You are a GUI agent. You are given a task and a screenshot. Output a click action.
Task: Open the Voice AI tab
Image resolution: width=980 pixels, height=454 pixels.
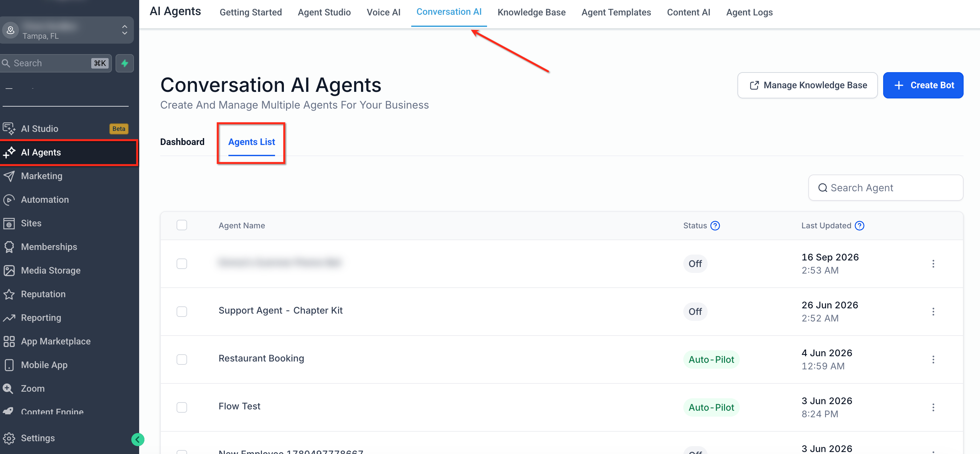click(383, 12)
